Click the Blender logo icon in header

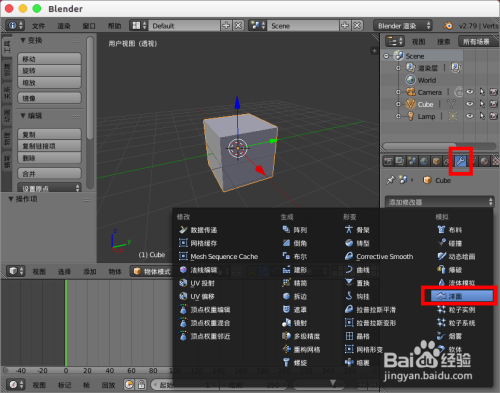coord(448,26)
